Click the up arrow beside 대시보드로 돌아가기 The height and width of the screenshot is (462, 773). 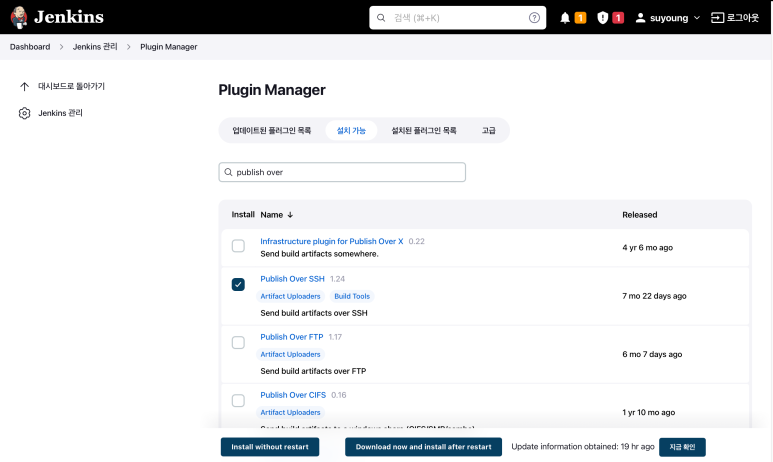(x=25, y=87)
